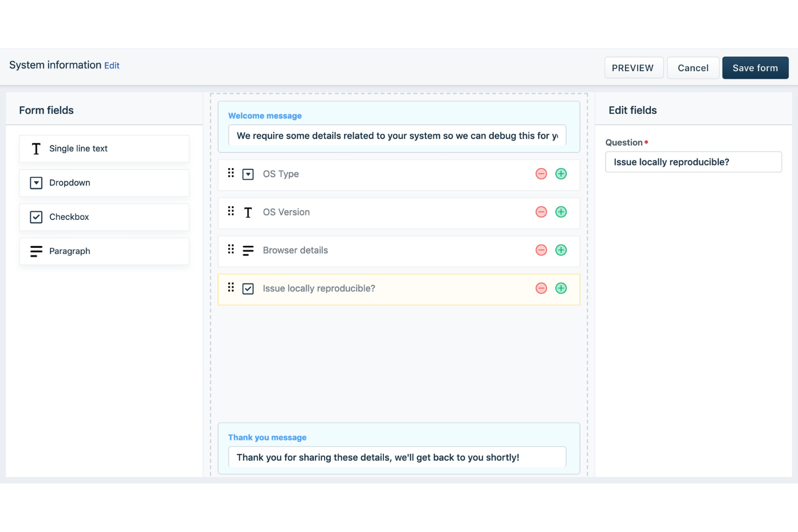Click the Save form button

click(x=755, y=67)
